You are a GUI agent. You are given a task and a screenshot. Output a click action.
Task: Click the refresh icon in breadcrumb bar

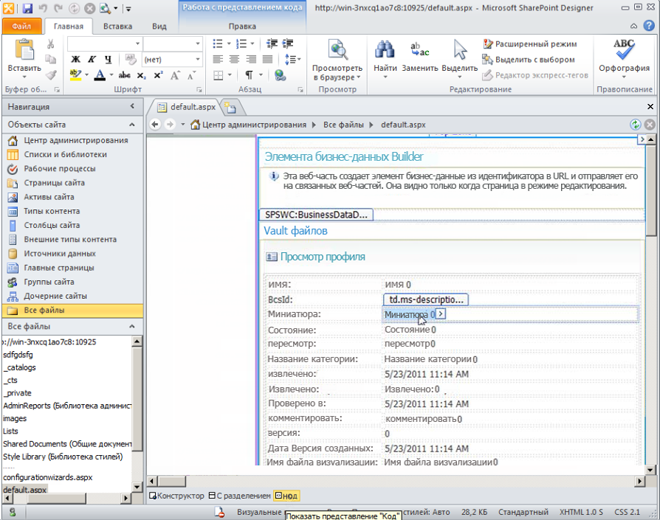tap(635, 125)
